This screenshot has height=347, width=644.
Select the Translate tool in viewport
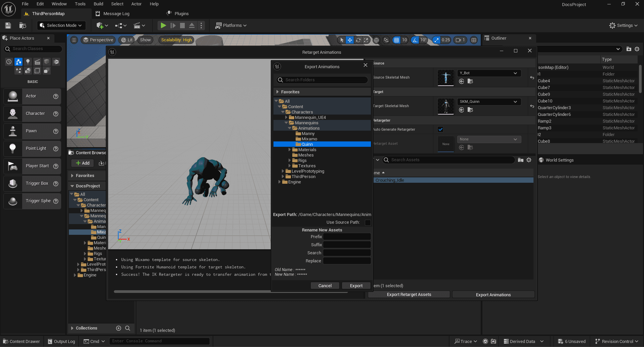pos(350,40)
